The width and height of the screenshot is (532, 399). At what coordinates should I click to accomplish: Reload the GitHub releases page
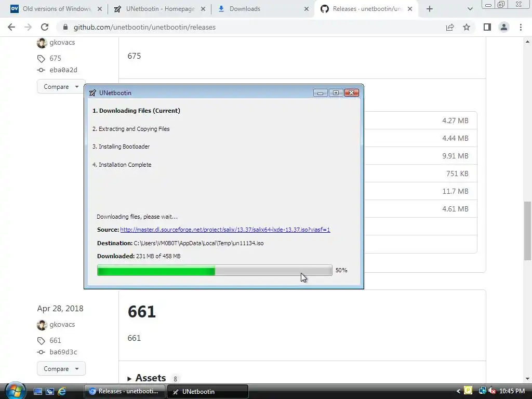(45, 27)
